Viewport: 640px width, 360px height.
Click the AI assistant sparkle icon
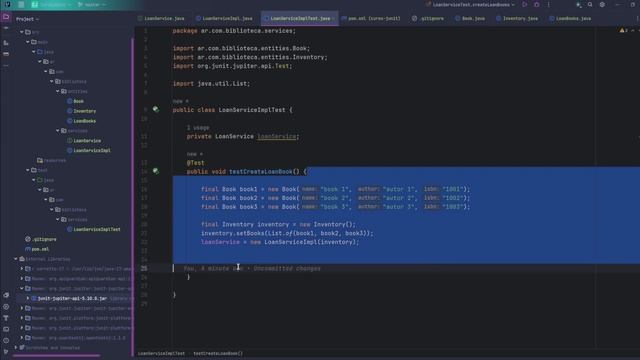(x=578, y=4)
